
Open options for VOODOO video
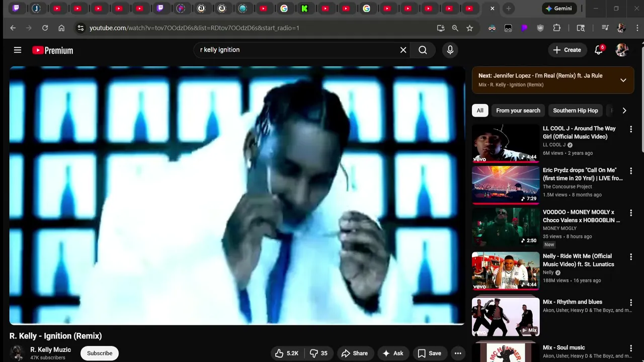631,213
